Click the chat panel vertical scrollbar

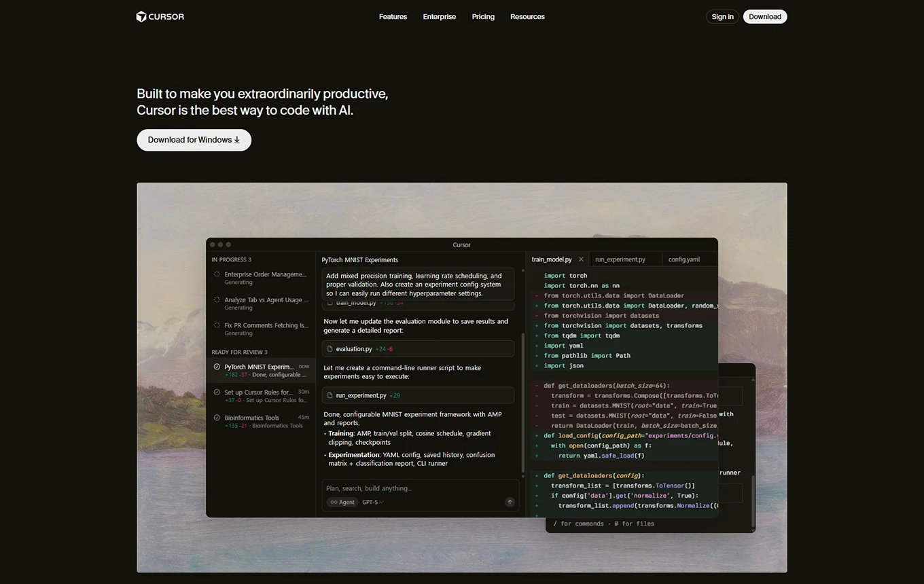click(x=522, y=401)
